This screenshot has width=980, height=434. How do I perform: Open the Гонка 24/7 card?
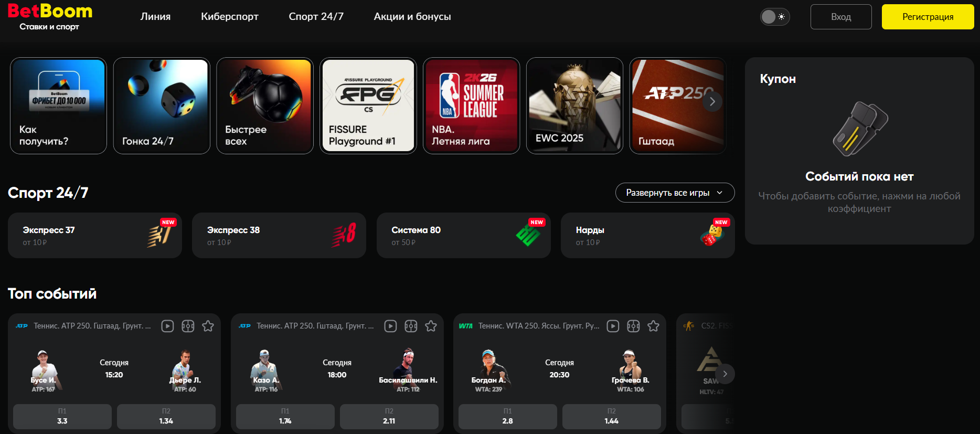tap(162, 105)
